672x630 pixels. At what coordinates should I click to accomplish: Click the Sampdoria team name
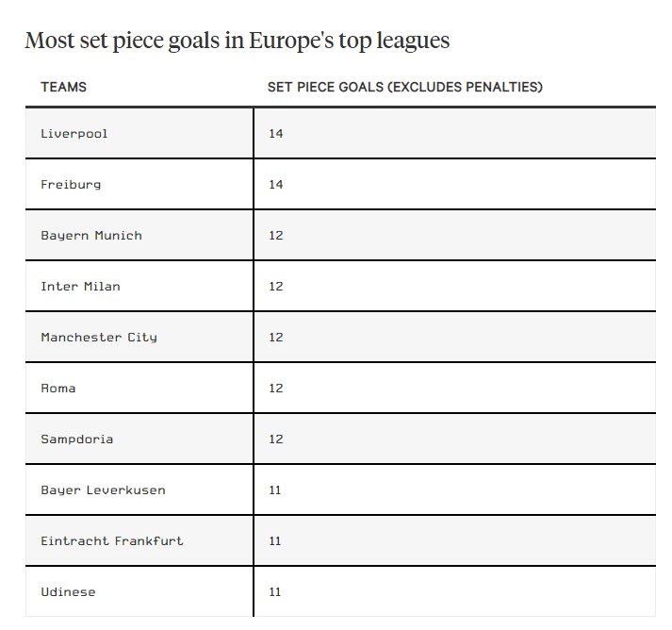coord(76,439)
